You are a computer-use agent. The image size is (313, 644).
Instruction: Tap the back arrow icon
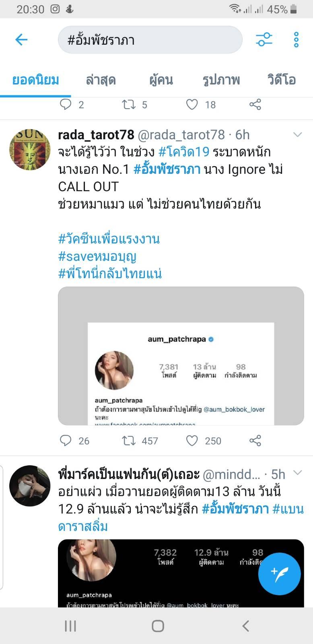coord(21,39)
